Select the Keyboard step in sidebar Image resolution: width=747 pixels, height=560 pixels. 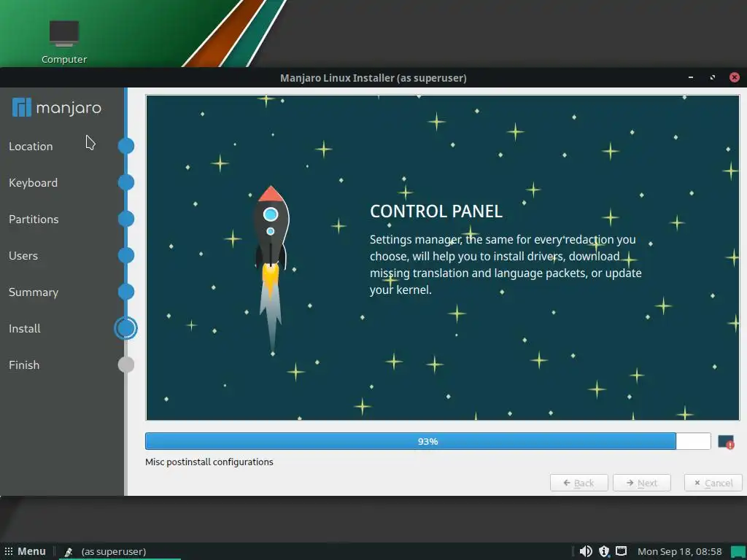tap(34, 183)
